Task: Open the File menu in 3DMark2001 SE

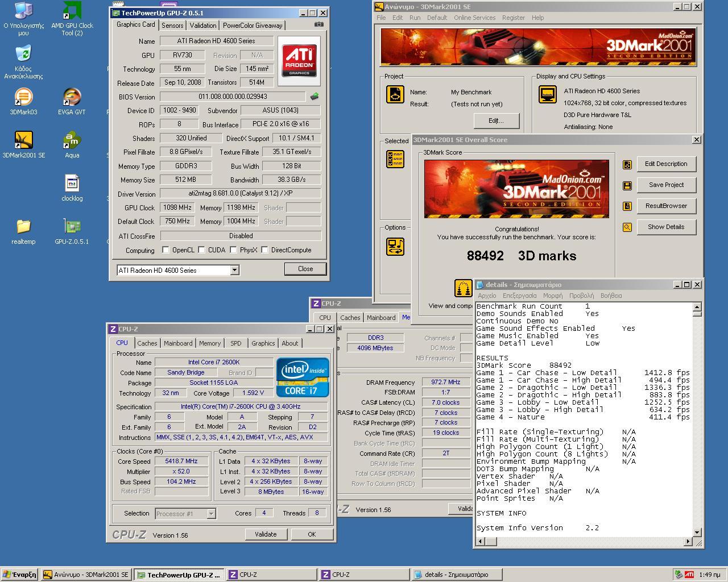Action: [381, 18]
